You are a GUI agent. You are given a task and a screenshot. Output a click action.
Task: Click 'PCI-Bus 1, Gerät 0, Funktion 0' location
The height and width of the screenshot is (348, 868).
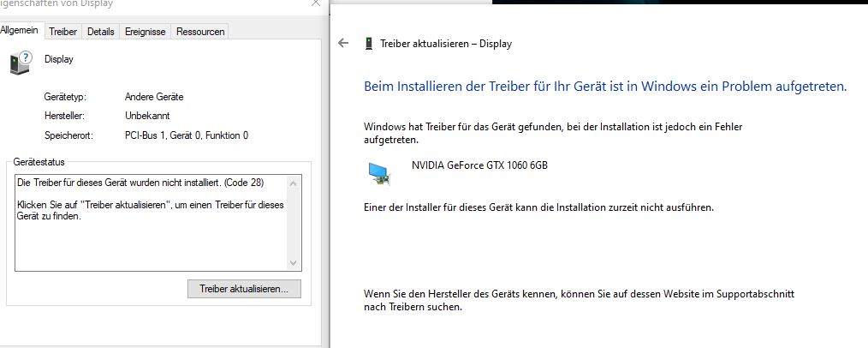tap(187, 135)
